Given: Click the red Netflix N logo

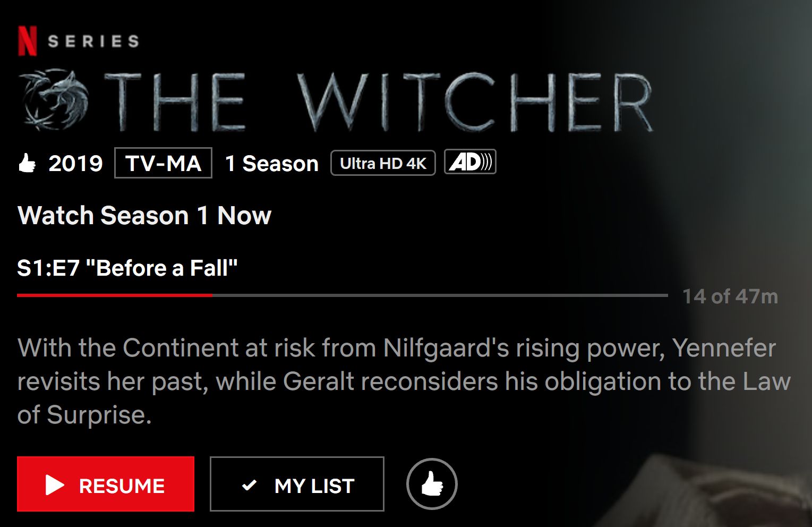Looking at the screenshot, I should click(28, 41).
